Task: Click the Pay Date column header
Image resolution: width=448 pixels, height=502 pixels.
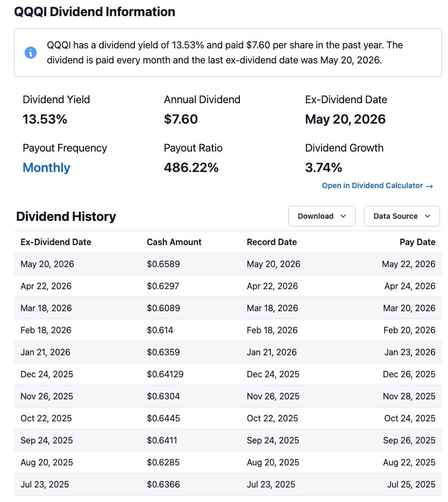Action: (417, 242)
